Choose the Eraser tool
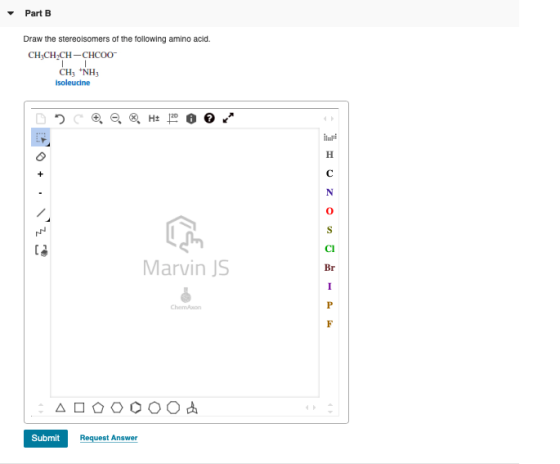This screenshot has width=560, height=464. tap(41, 156)
